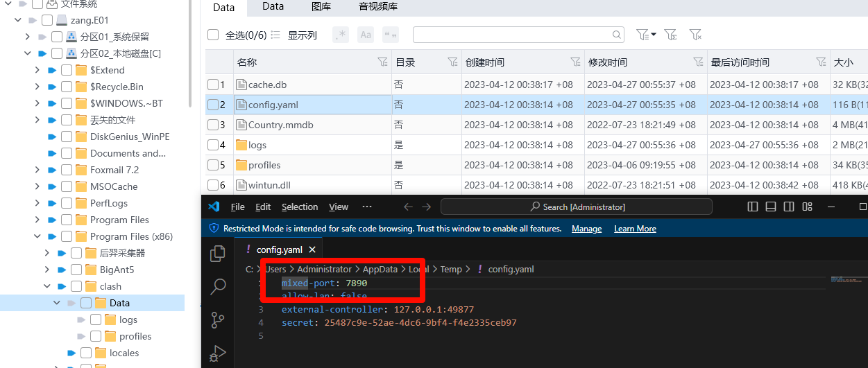Click the Manage link in restricted banner
Viewport: 868px width, 368px height.
tap(586, 229)
